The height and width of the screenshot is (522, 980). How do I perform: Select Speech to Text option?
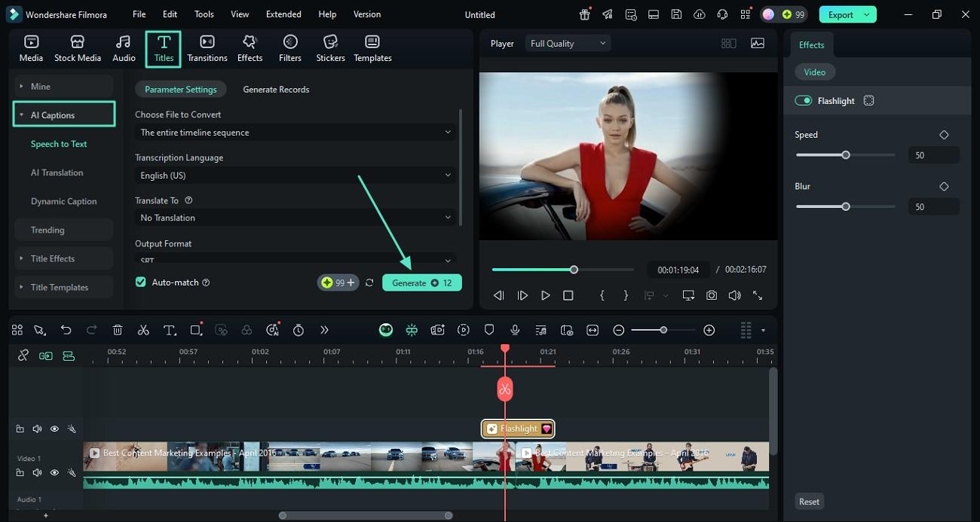59,144
